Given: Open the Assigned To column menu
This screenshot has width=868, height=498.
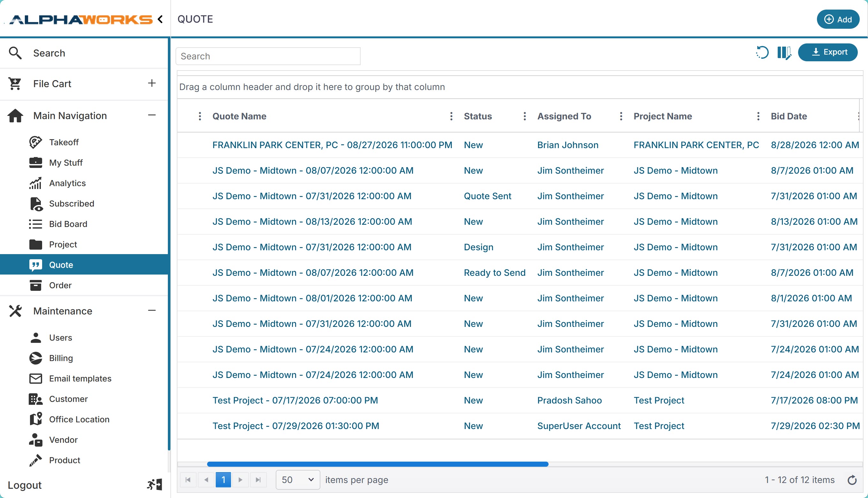Looking at the screenshot, I should pyautogui.click(x=621, y=116).
